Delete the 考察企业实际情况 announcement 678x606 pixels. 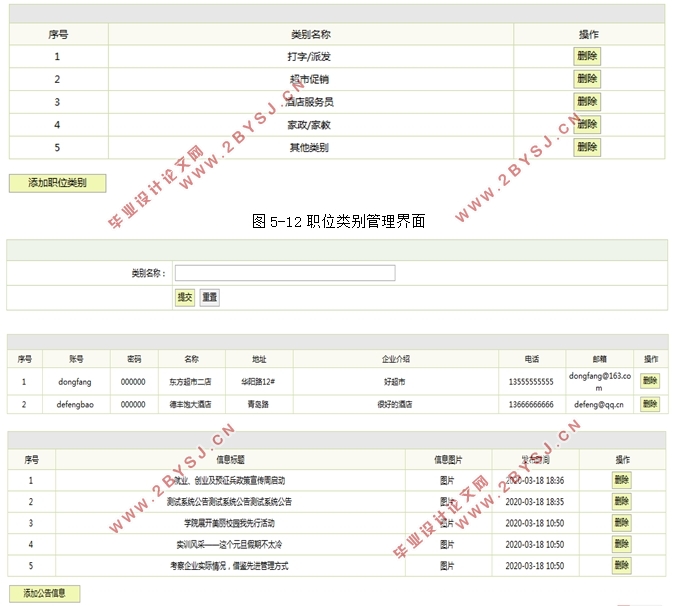(x=622, y=565)
